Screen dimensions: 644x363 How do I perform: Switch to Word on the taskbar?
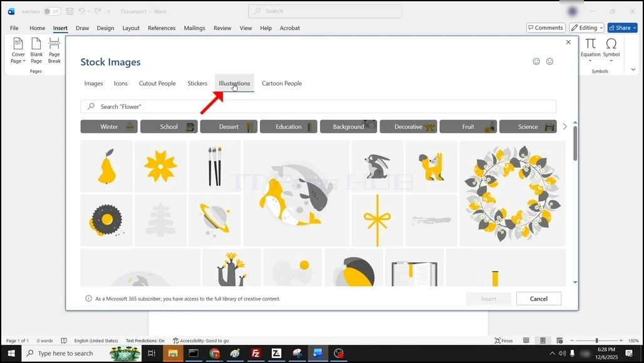[x=318, y=353]
